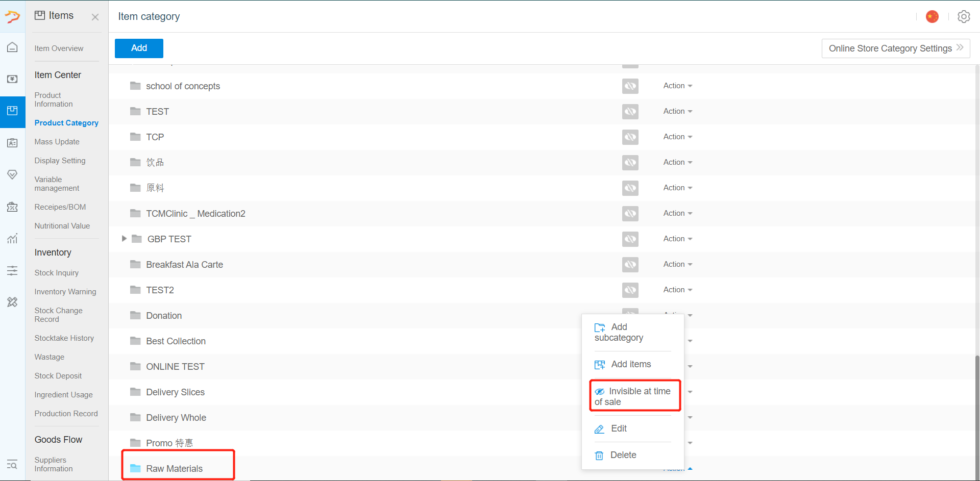The height and width of the screenshot is (481, 980).
Task: Open the cashier money icon in left rail
Action: (12, 79)
